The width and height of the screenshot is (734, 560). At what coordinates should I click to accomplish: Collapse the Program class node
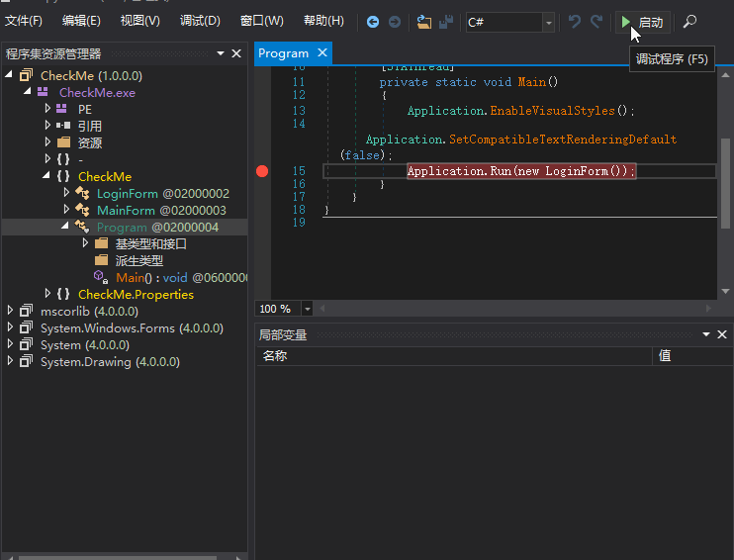pyautogui.click(x=64, y=226)
